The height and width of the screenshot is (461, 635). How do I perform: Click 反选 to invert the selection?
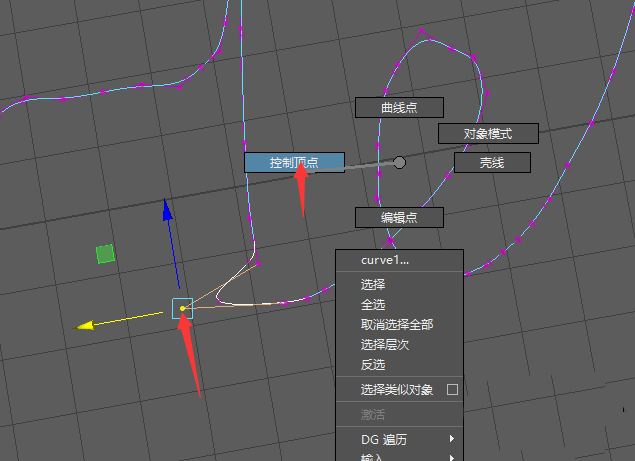point(373,365)
